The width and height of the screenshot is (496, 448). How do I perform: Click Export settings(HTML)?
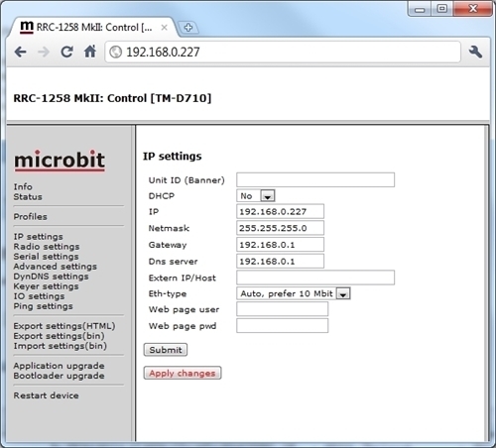click(64, 326)
